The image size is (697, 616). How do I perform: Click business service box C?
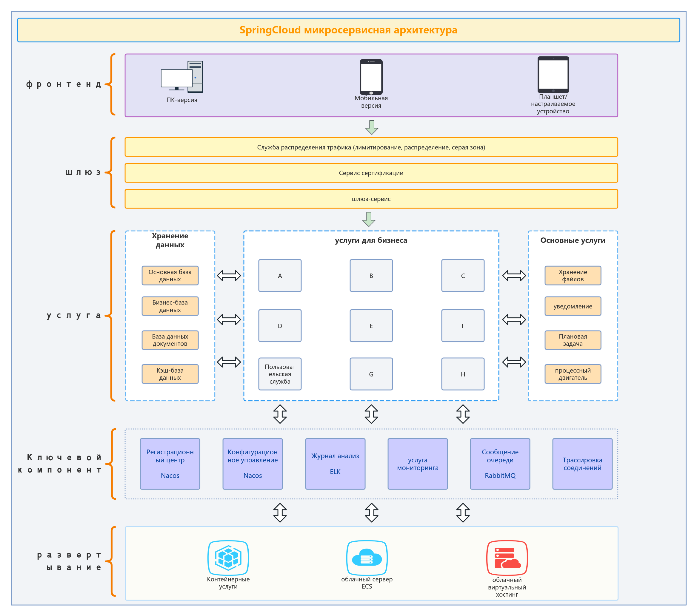463,276
